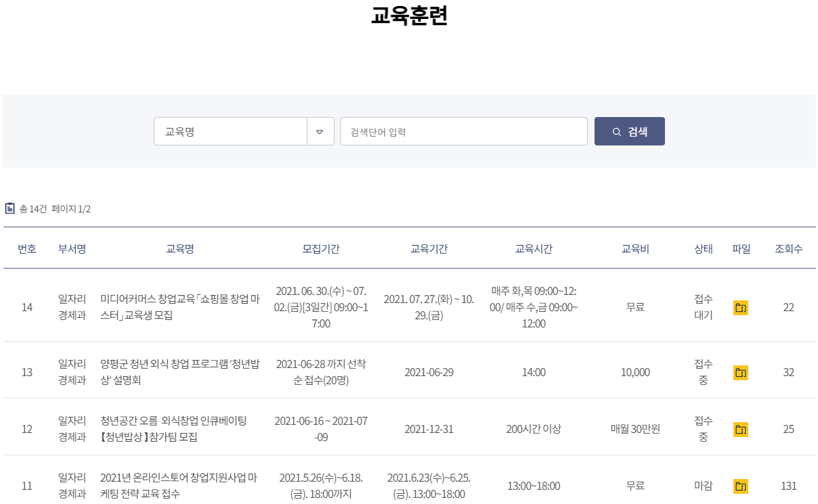Click the folder icon for the '청년밥상' 설명회 row
Viewport: 818px width, 504px height.
pyautogui.click(x=740, y=370)
